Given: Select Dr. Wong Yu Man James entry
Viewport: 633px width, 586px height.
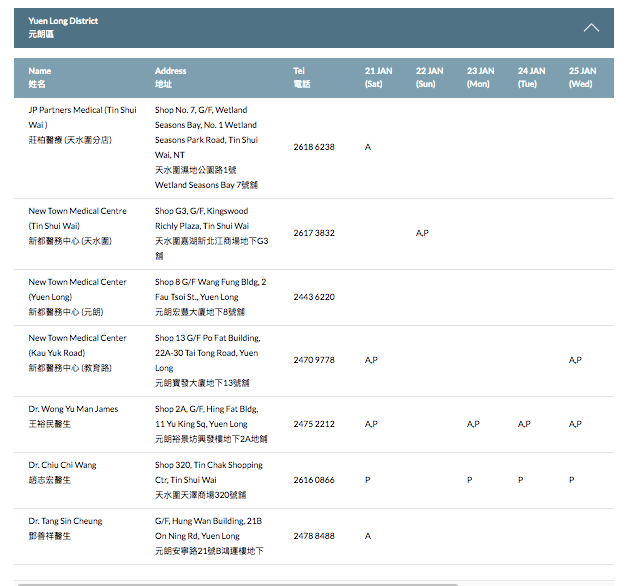Looking at the screenshot, I should tap(73, 409).
